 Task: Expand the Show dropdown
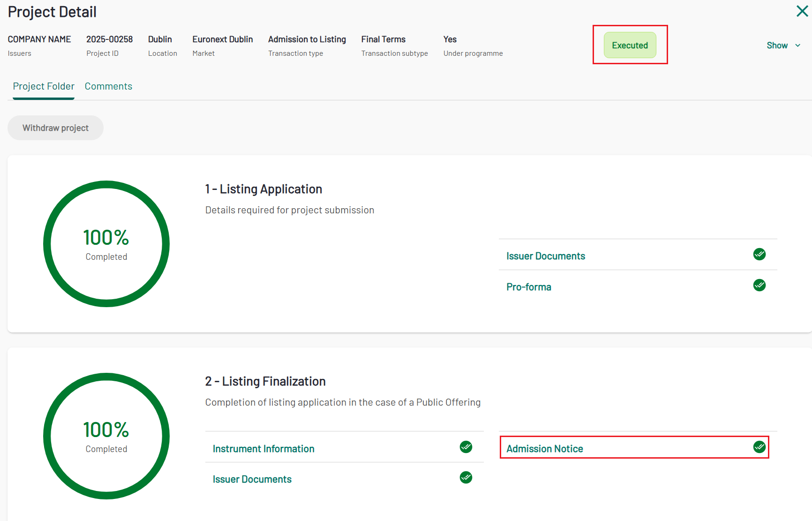click(777, 45)
